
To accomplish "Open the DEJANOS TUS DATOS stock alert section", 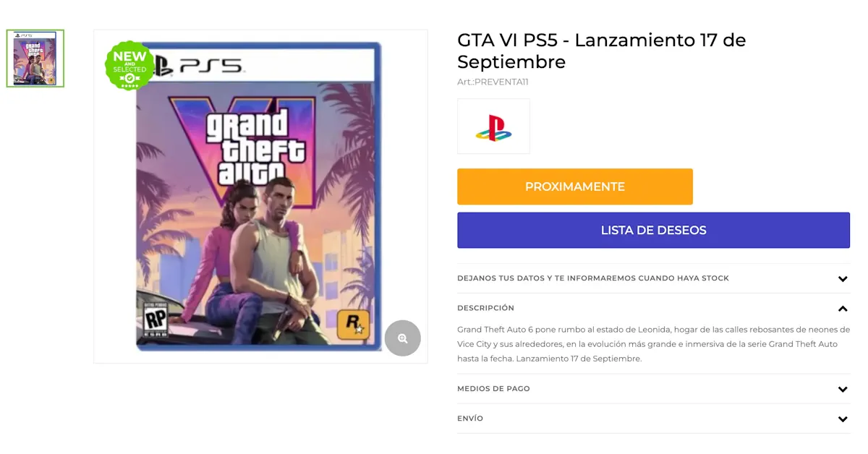I will pos(593,278).
